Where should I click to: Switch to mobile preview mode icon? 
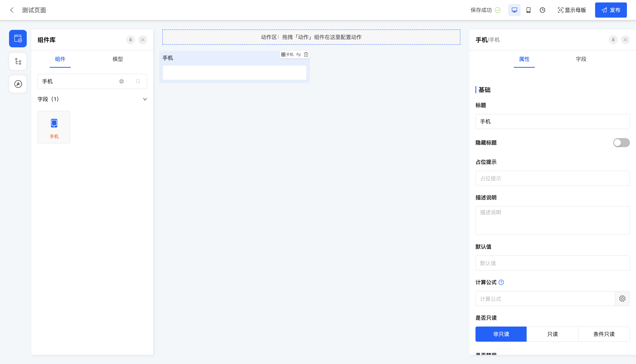tap(528, 10)
